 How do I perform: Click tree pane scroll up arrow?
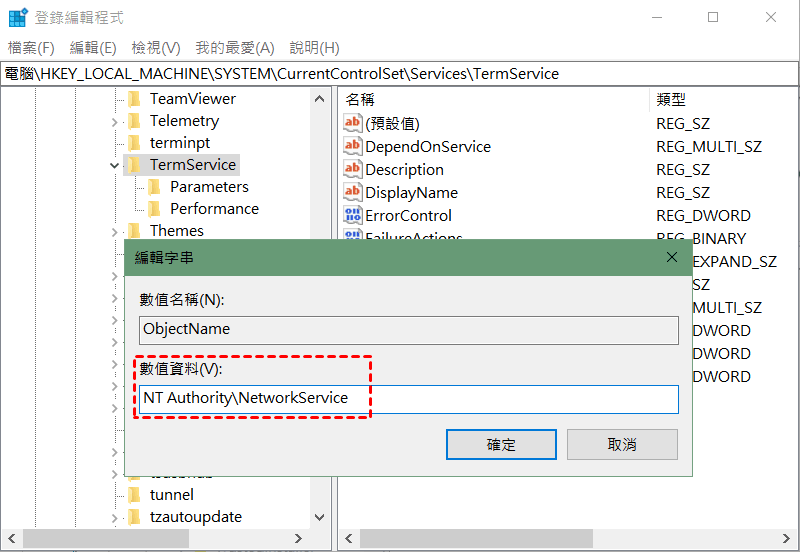320,99
